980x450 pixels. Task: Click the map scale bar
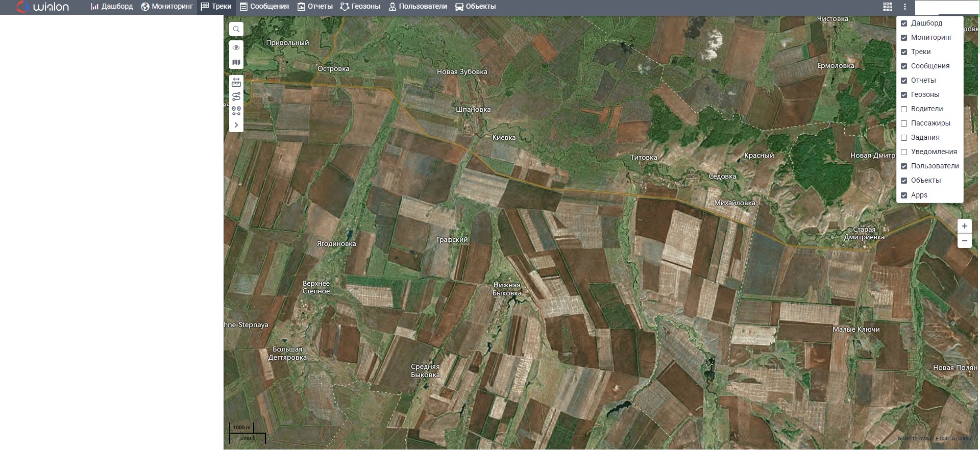coord(248,433)
